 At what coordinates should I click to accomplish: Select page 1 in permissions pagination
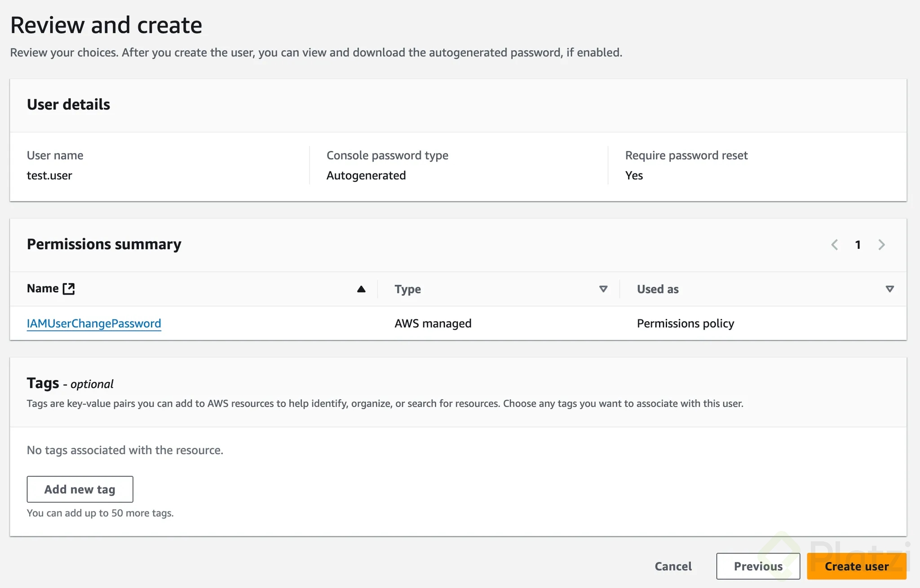point(858,245)
